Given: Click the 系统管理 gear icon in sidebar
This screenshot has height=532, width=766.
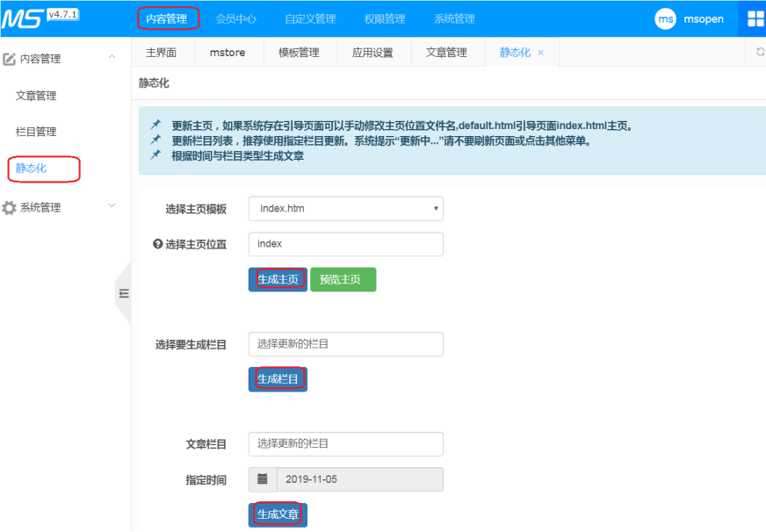Looking at the screenshot, I should click(9, 208).
